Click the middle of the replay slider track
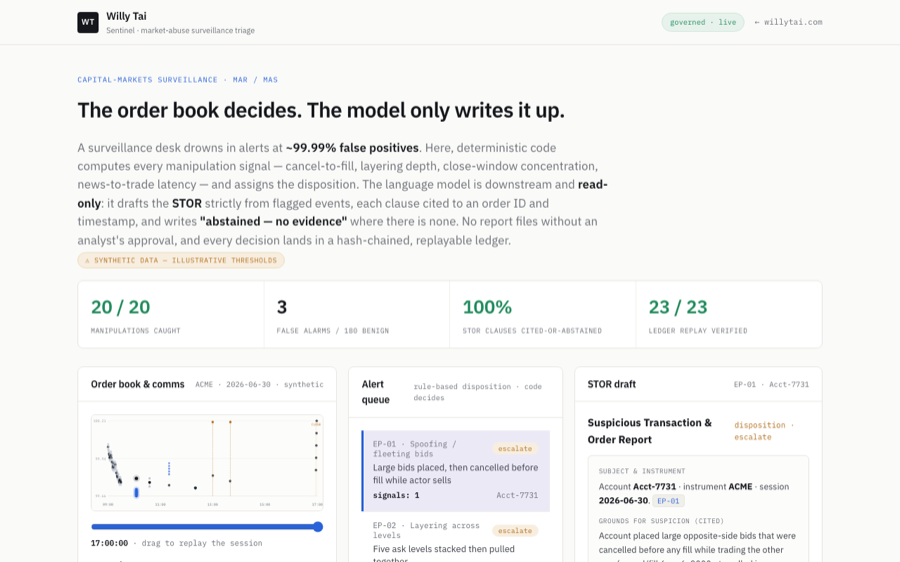900x562 pixels. point(207,526)
